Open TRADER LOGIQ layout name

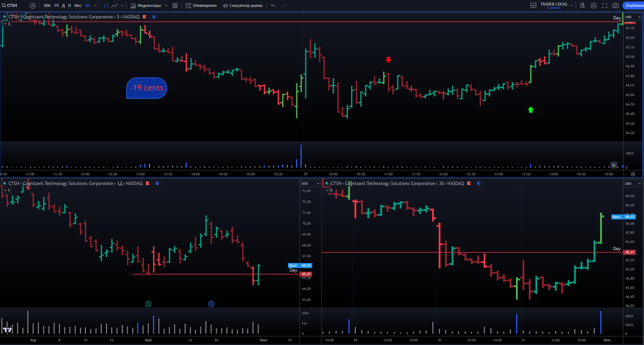click(x=554, y=4)
